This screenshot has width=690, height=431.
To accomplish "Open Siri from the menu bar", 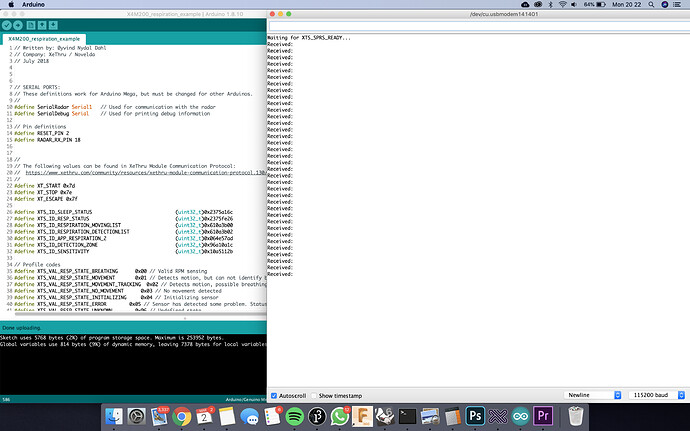I will click(665, 4).
